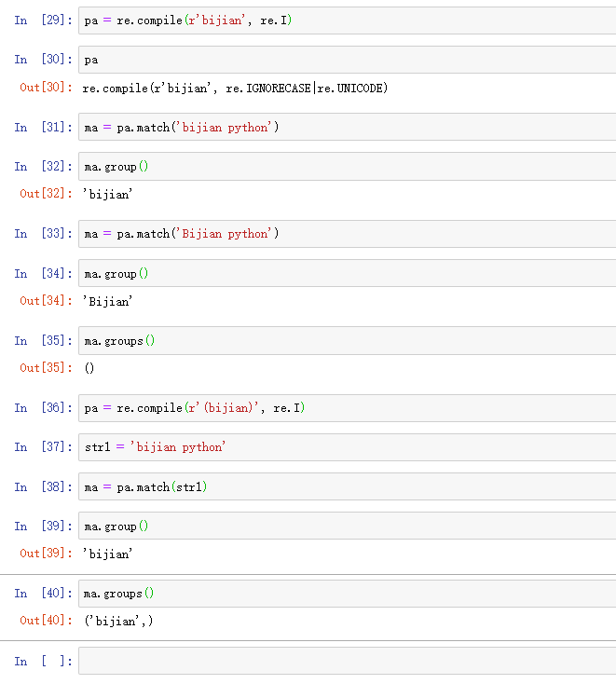Viewport: 616px width, 684px height.
Task: Click the In [29] code cell
Action: 345,21
